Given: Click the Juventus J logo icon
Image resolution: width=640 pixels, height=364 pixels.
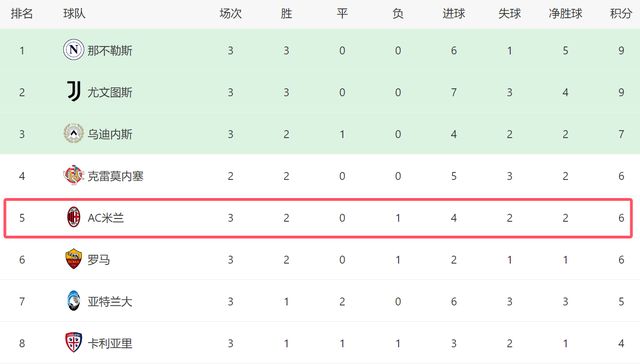Looking at the screenshot, I should point(73,91).
